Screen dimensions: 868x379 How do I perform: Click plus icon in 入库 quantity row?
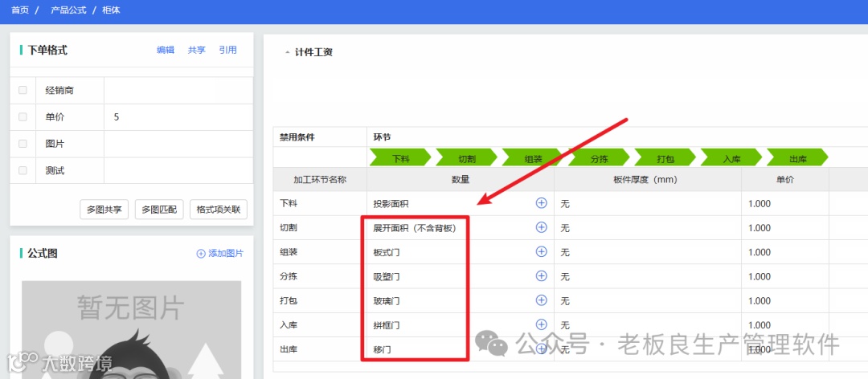542,324
